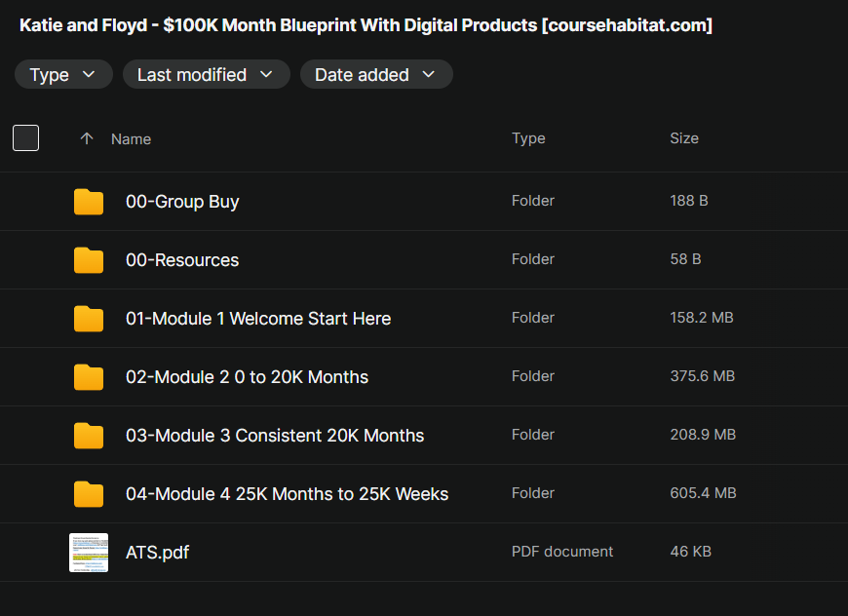Sort files by the Name column
This screenshot has width=848, height=616.
[131, 139]
